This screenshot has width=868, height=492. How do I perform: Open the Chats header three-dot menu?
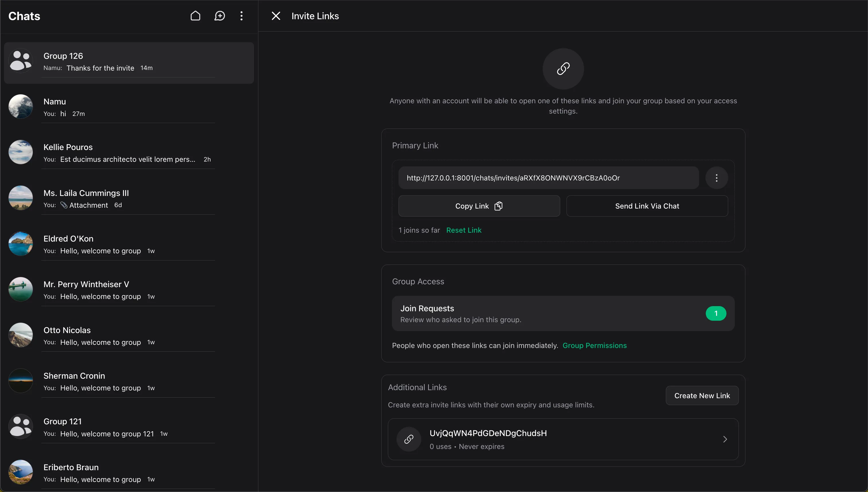[x=241, y=16]
